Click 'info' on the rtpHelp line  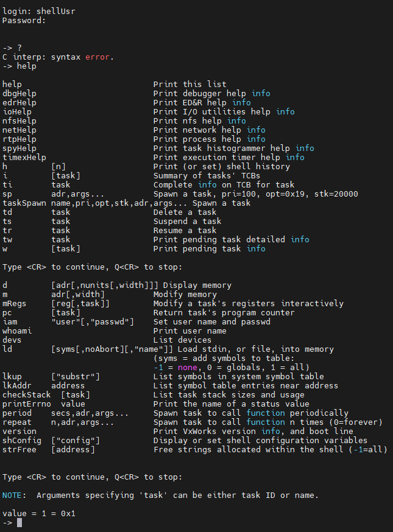[x=256, y=139]
